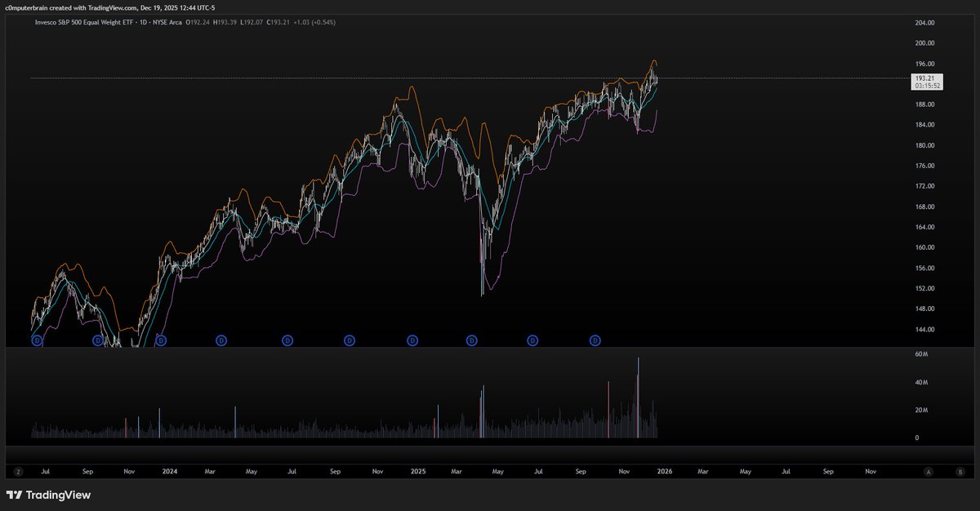This screenshot has height=511, width=980.
Task: Click the Z timezone button on time axis
Action: pos(18,471)
